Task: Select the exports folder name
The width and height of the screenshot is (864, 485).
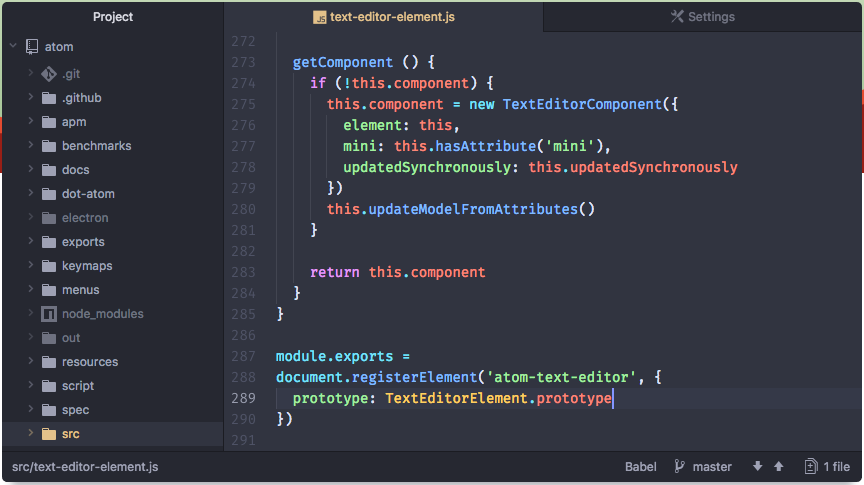Action: 83,242
